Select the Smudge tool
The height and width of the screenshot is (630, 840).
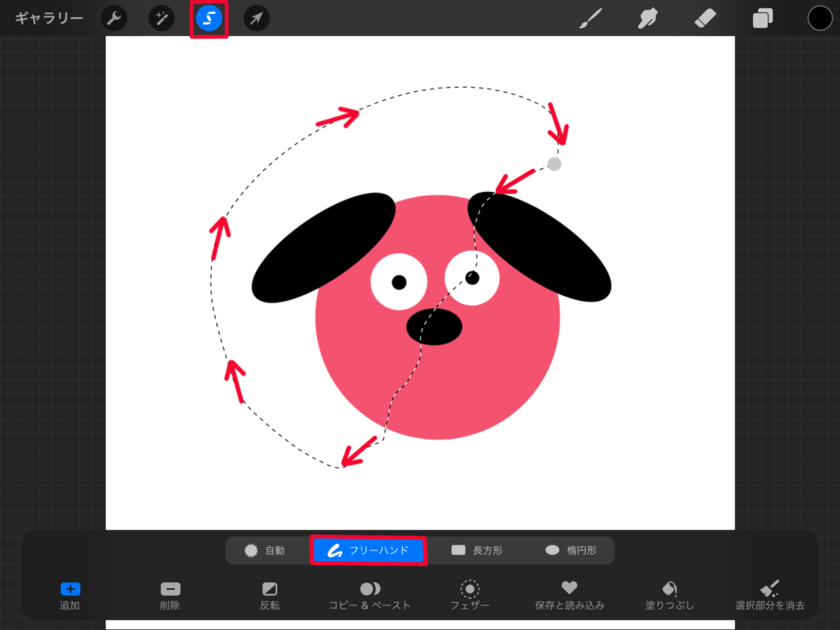648,18
